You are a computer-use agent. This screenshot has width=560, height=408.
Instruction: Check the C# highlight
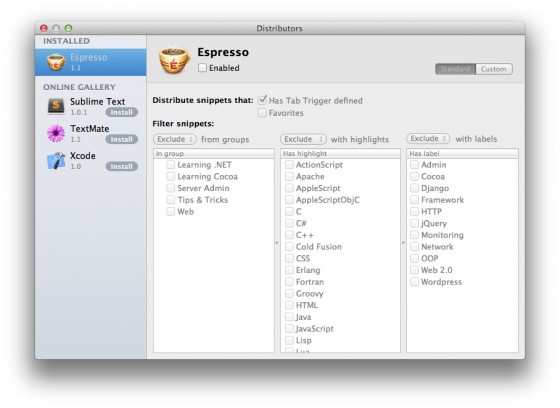[x=289, y=223]
